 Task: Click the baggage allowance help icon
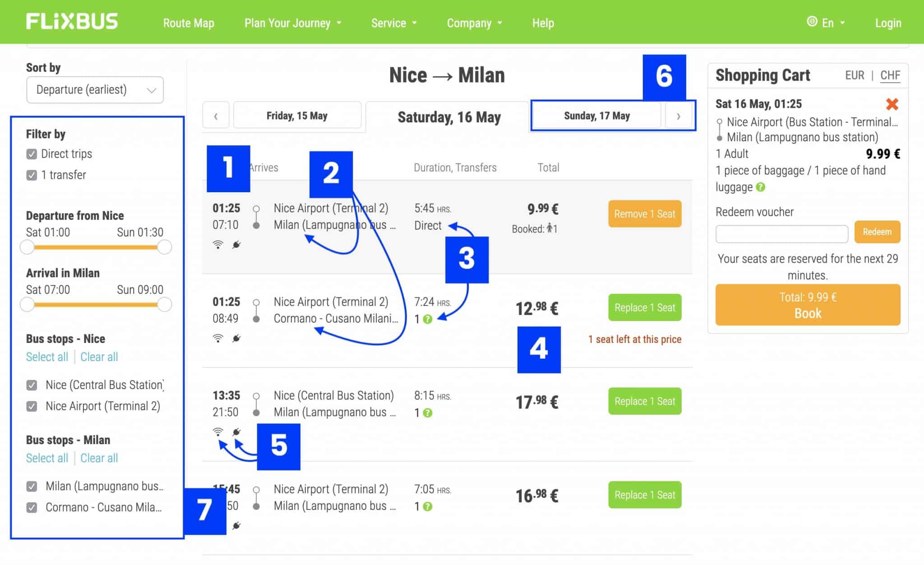pyautogui.click(x=760, y=187)
